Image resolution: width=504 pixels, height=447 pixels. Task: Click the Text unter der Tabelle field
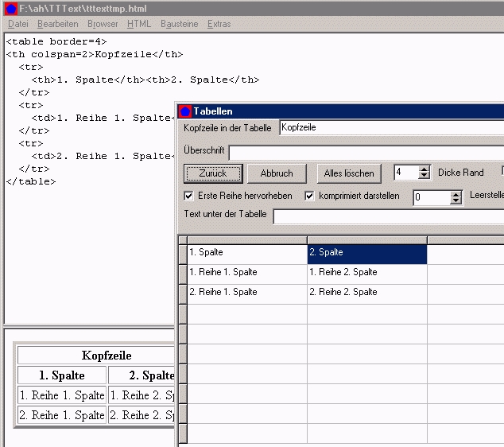pyautogui.click(x=388, y=216)
